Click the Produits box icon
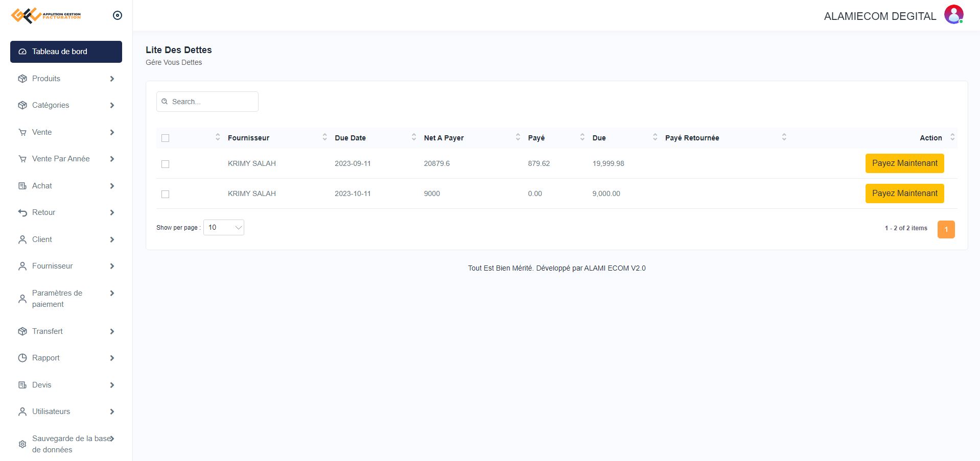This screenshot has height=461, width=980. point(22,79)
